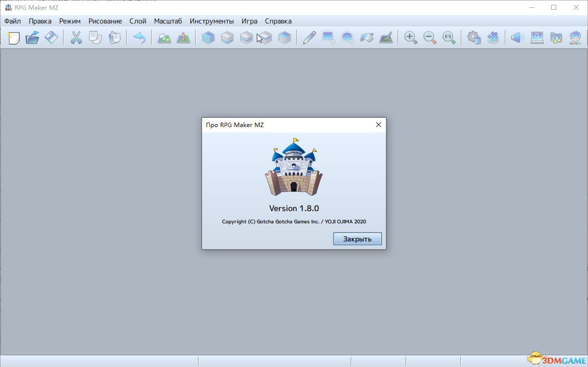Open the Справка menu
The height and width of the screenshot is (367, 588).
coord(278,21)
